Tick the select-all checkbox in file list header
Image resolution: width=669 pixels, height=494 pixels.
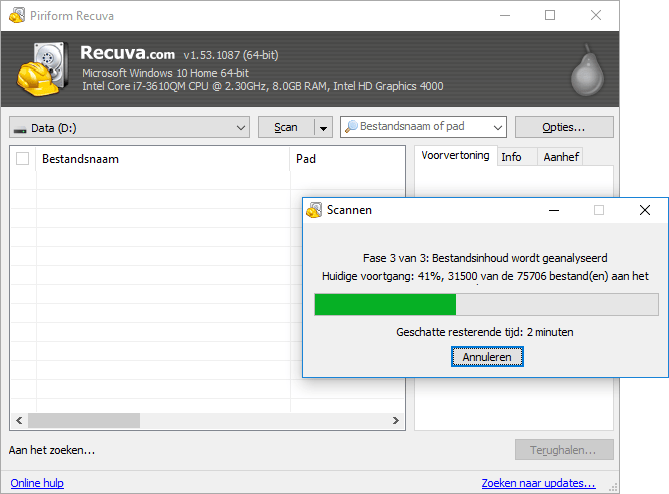click(23, 159)
